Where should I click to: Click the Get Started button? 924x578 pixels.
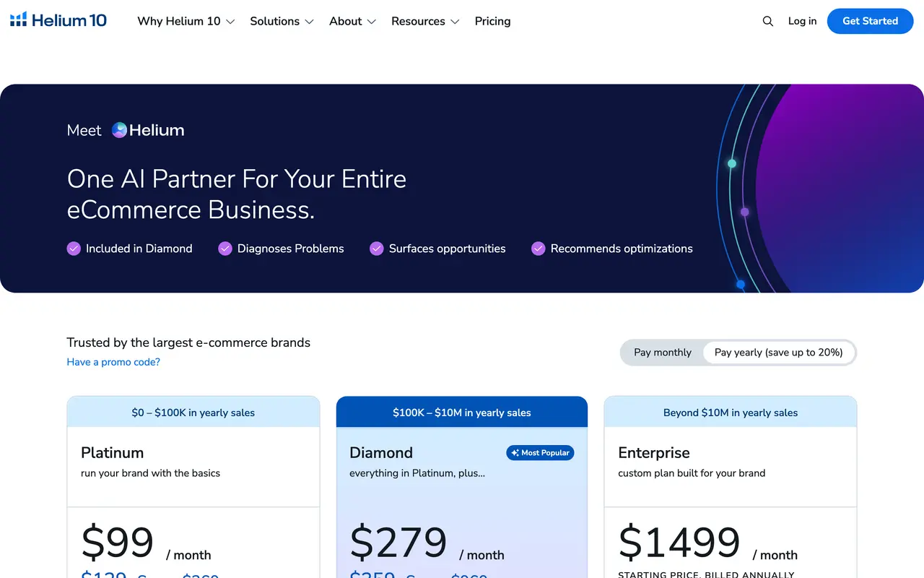pyautogui.click(x=871, y=21)
